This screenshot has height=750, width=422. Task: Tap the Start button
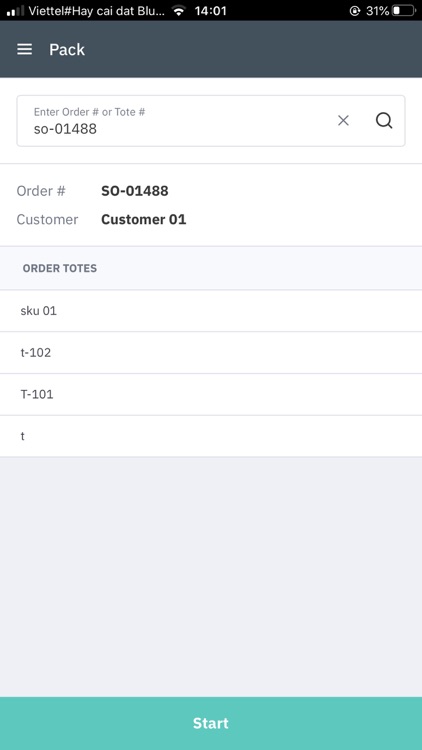click(x=211, y=723)
